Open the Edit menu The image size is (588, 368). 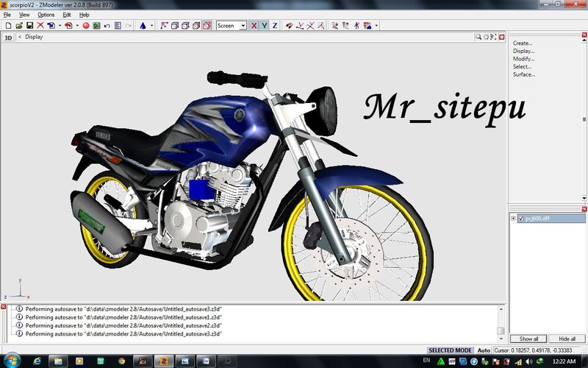pyautogui.click(x=67, y=15)
